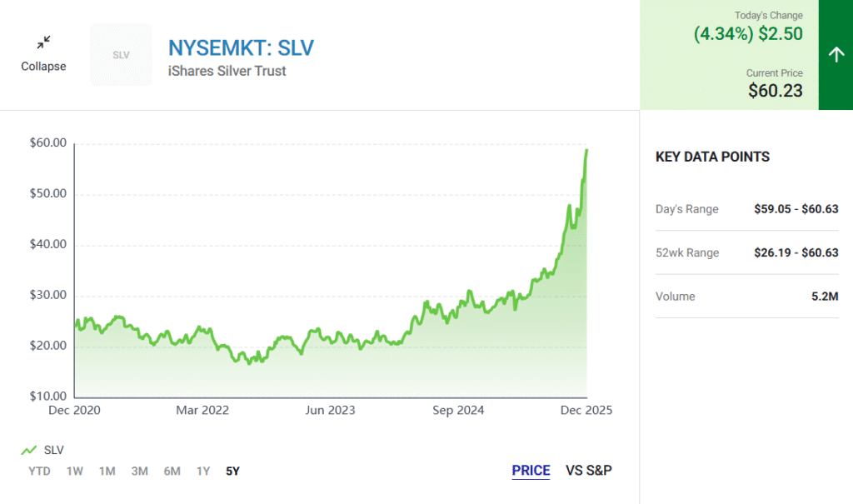Switch to the PRICE tab
The image size is (853, 504).
click(531, 471)
